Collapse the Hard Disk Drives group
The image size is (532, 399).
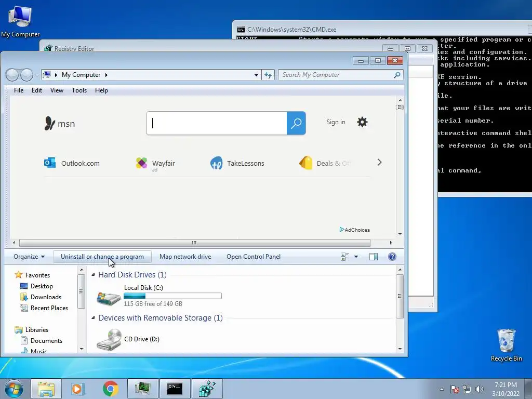93,275
